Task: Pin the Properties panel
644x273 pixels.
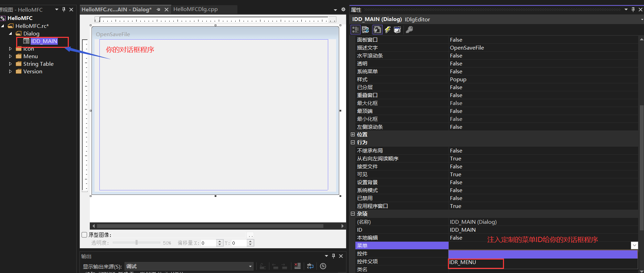Action: [x=633, y=10]
